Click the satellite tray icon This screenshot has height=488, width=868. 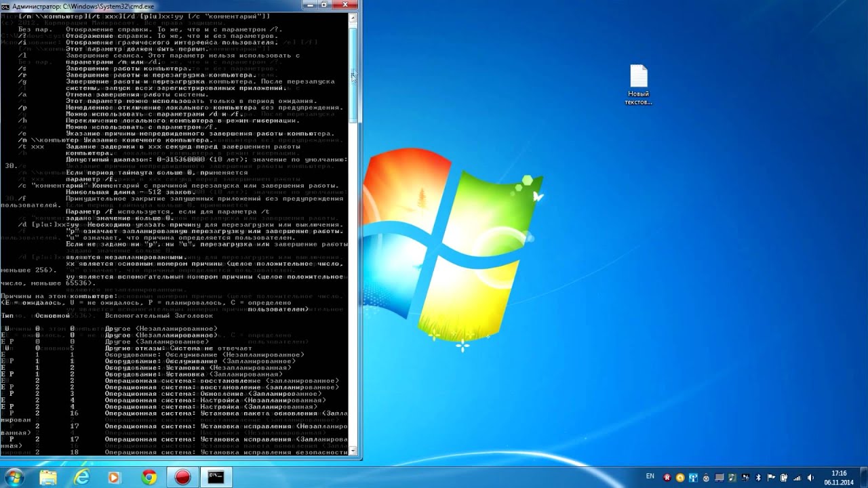pos(745,478)
